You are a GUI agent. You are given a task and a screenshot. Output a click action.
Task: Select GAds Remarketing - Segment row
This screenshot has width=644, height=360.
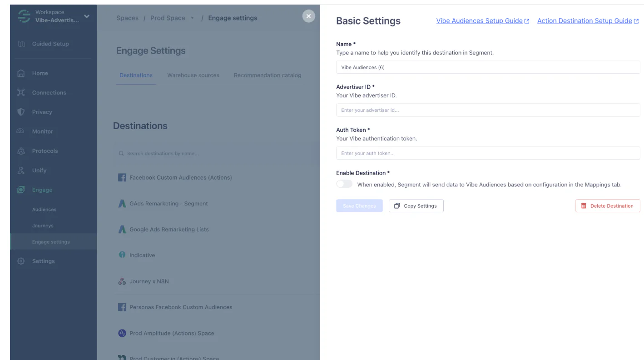click(217, 204)
